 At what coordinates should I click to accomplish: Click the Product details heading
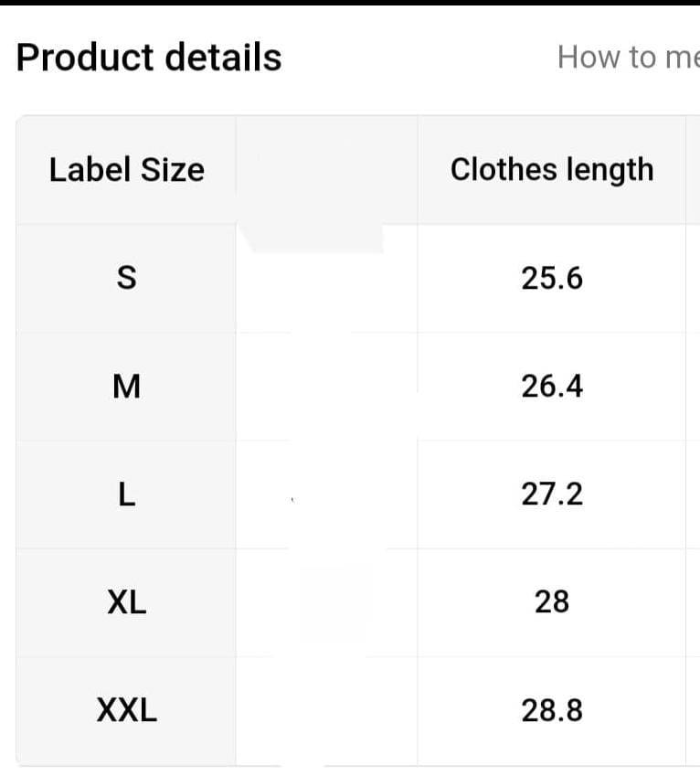149,57
